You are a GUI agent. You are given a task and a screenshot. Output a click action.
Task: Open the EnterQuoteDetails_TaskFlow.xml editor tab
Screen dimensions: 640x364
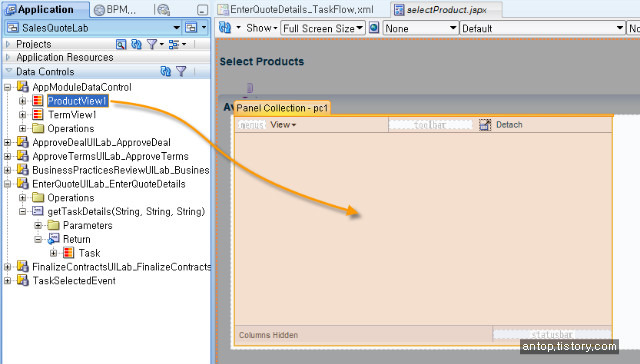(296, 9)
